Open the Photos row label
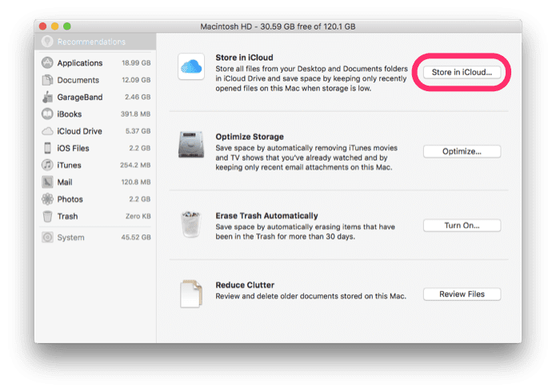 (70, 199)
